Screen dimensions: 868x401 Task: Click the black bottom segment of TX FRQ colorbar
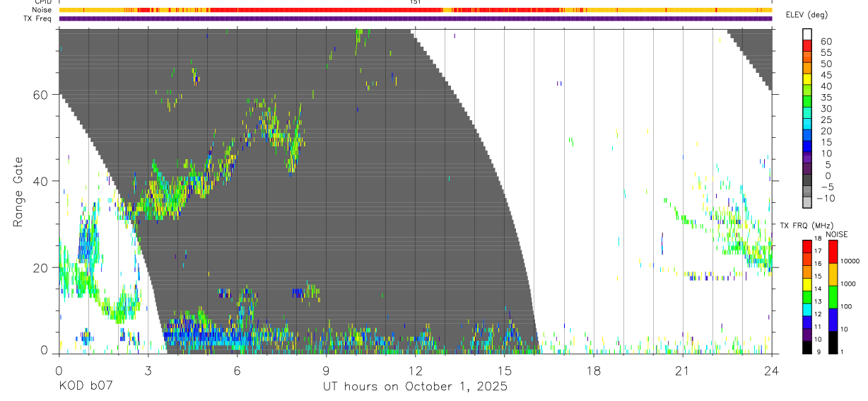(x=807, y=347)
